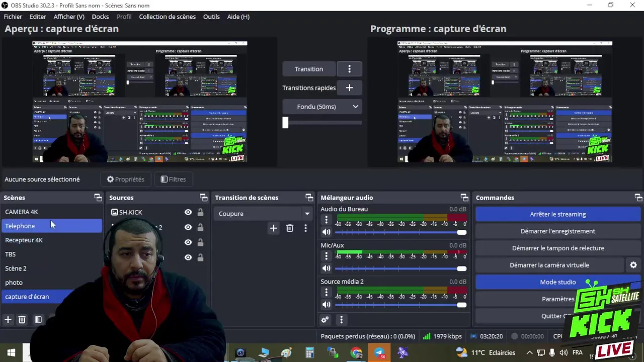Open Audio du Bureau options menu
The image size is (644, 362).
tap(326, 220)
